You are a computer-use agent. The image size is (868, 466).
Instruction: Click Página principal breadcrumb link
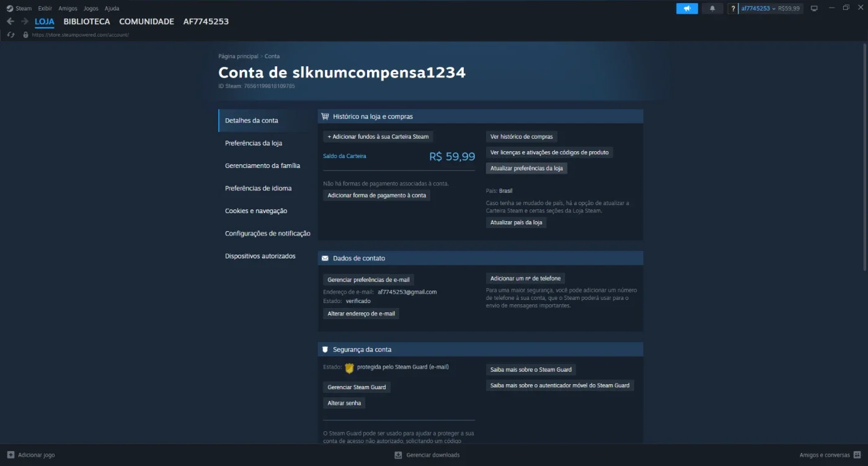[238, 56]
